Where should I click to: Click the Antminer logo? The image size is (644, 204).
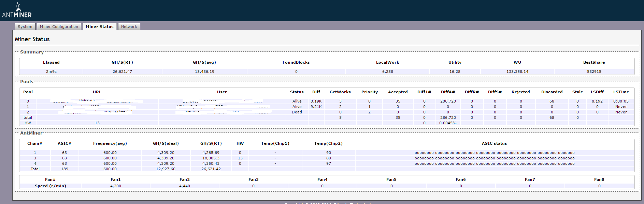point(17,11)
